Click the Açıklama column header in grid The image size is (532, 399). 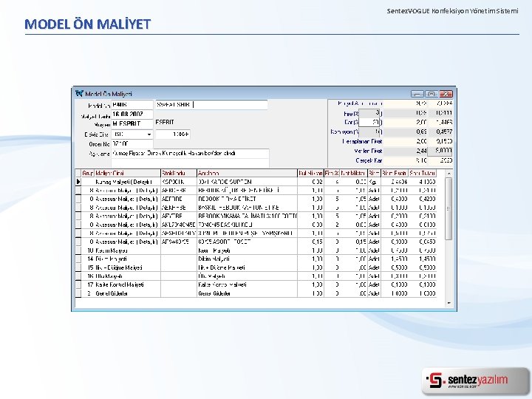[x=247, y=173]
